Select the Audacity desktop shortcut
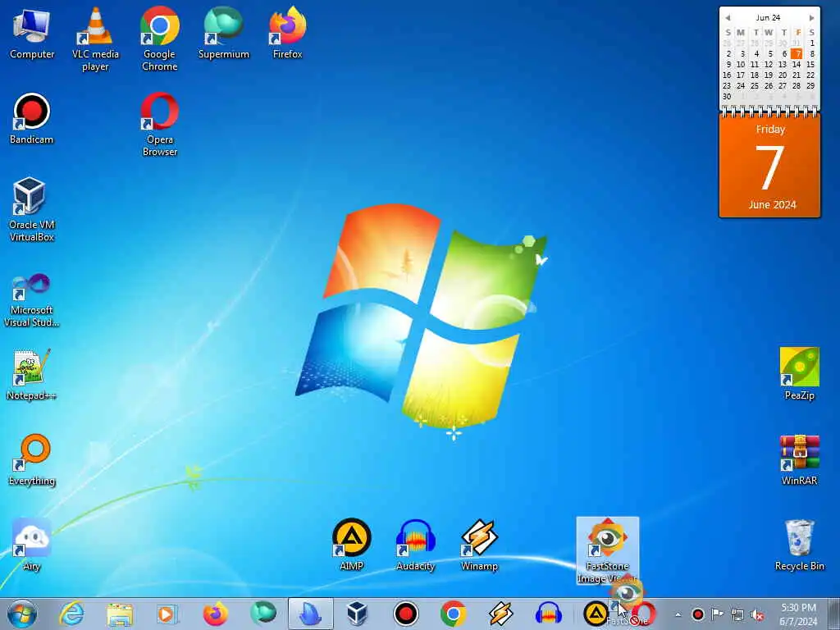 point(415,545)
